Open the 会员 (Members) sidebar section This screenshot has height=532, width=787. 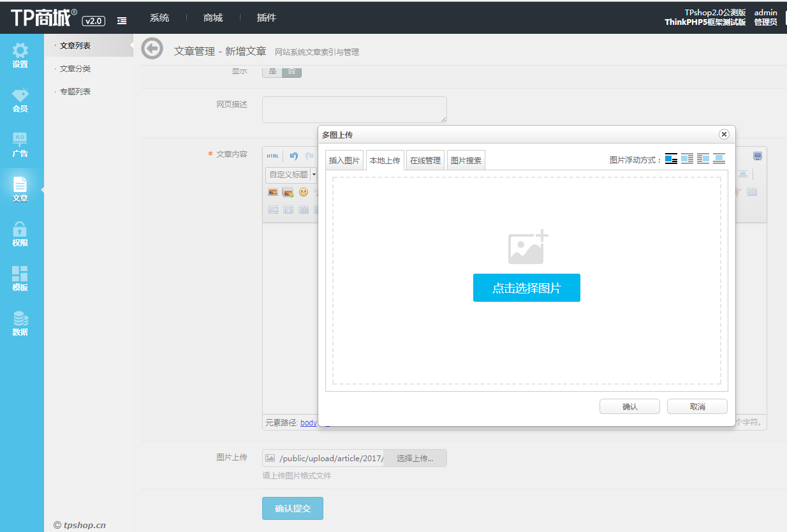pos(20,100)
